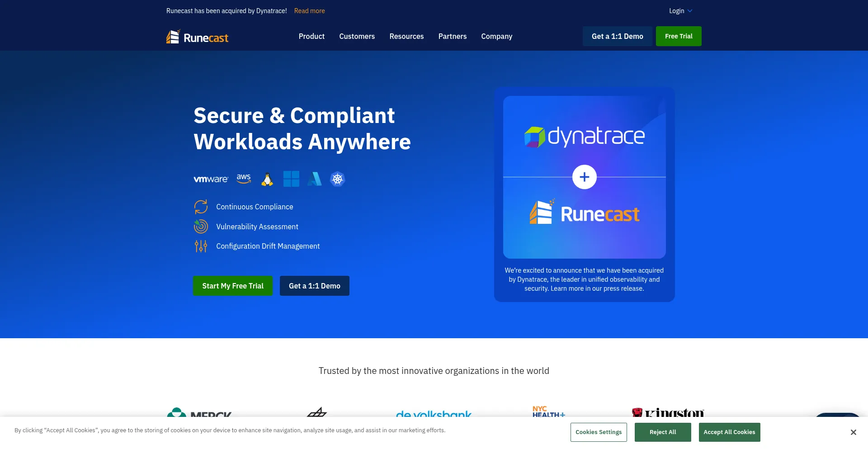The image size is (868, 449).
Task: Click the Vulnerability Assessment radar icon
Action: (201, 227)
